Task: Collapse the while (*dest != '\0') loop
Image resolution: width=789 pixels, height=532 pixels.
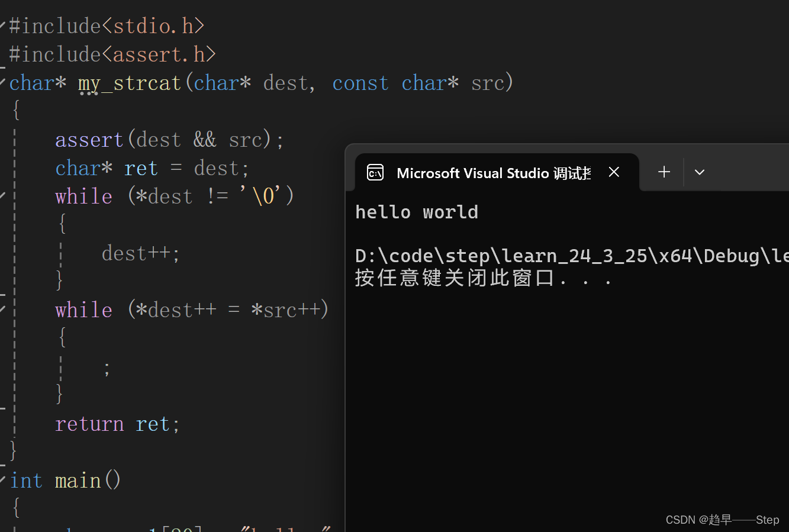Action: click(x=3, y=195)
